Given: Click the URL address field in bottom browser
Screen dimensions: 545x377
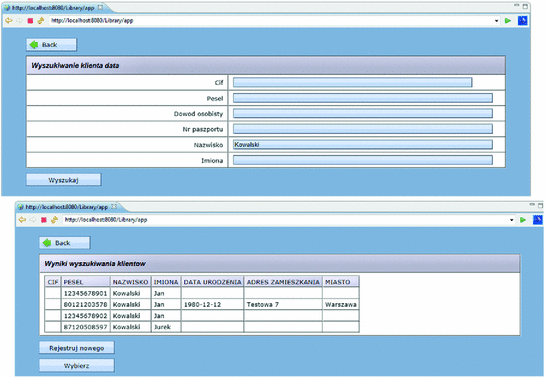Looking at the screenshot, I should (x=285, y=220).
